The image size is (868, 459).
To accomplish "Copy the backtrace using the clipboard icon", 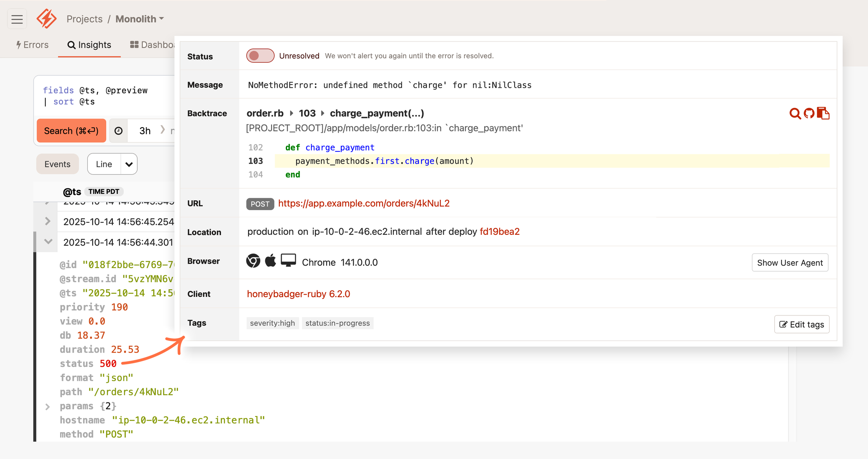I will pyautogui.click(x=823, y=113).
